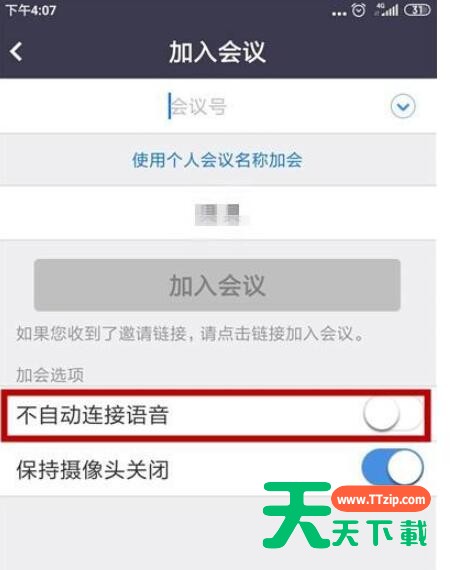
Task: Tap the gray 加入会议 button
Action: [217, 285]
